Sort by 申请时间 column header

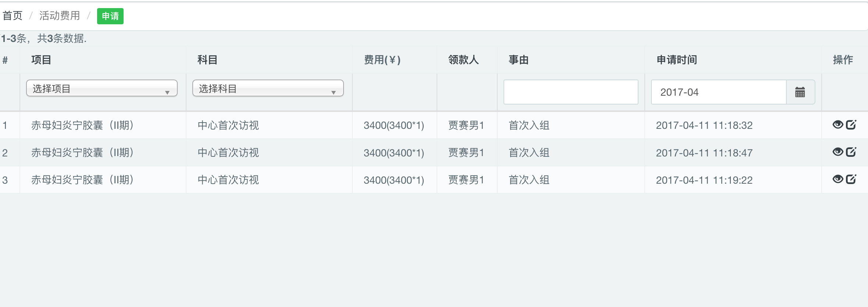point(677,60)
